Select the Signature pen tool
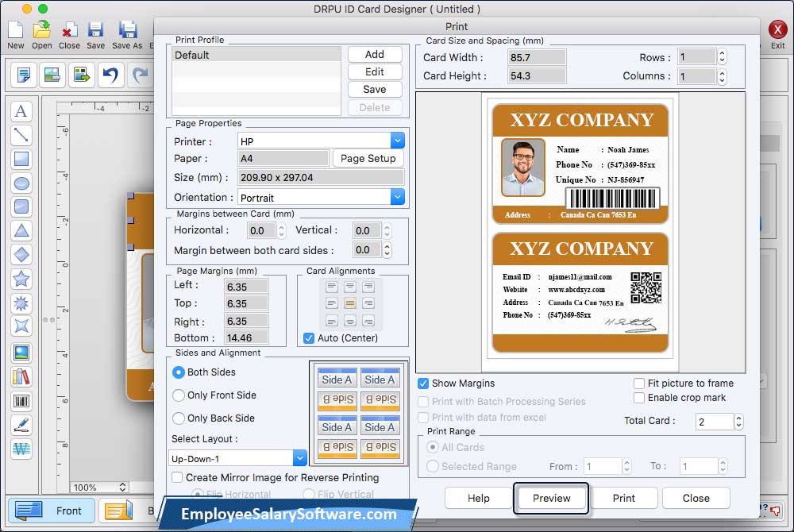794x532 pixels. click(21, 425)
